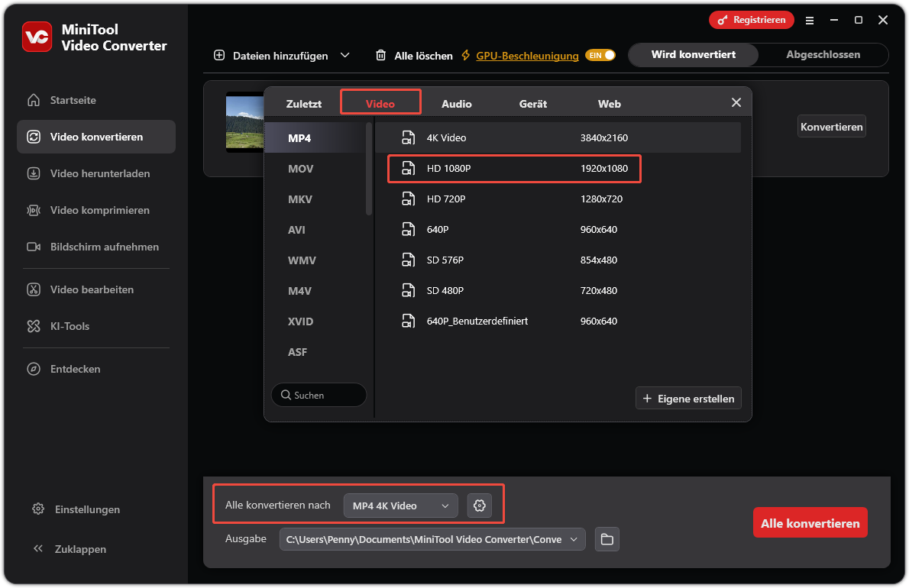Open format settings gear next to MP4 4K Video
909x588 pixels.
tap(480, 506)
